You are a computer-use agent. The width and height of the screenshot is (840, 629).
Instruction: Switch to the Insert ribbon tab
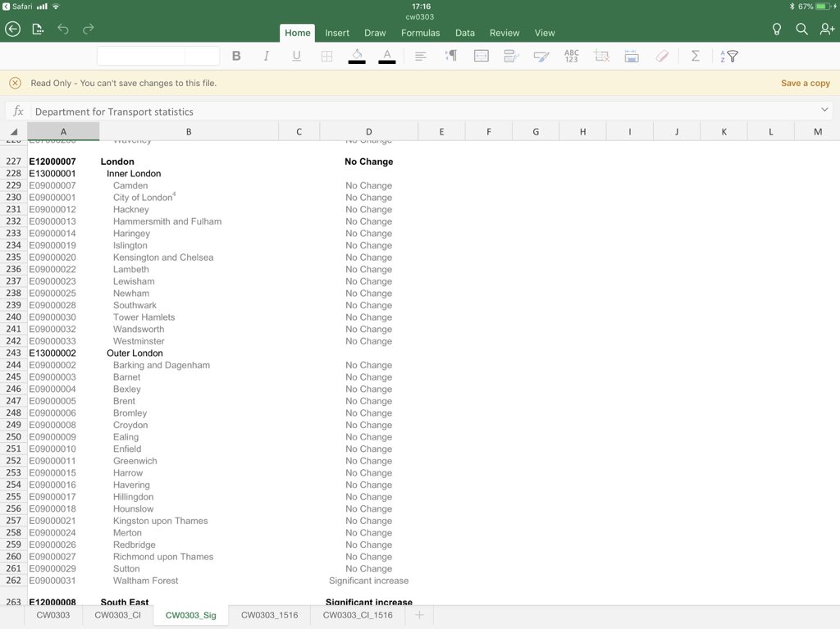(x=337, y=33)
